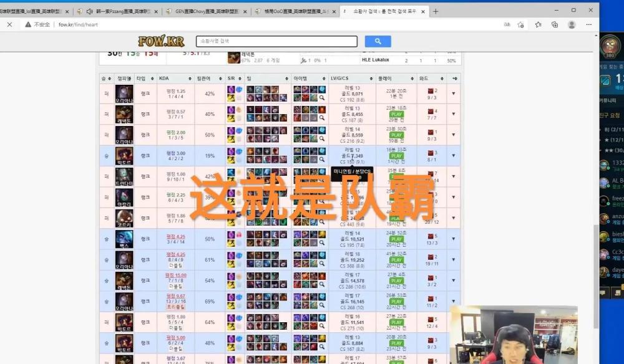The image size is (624, 364).
Task: Close the GEN Chovy tab
Action: click(x=245, y=11)
